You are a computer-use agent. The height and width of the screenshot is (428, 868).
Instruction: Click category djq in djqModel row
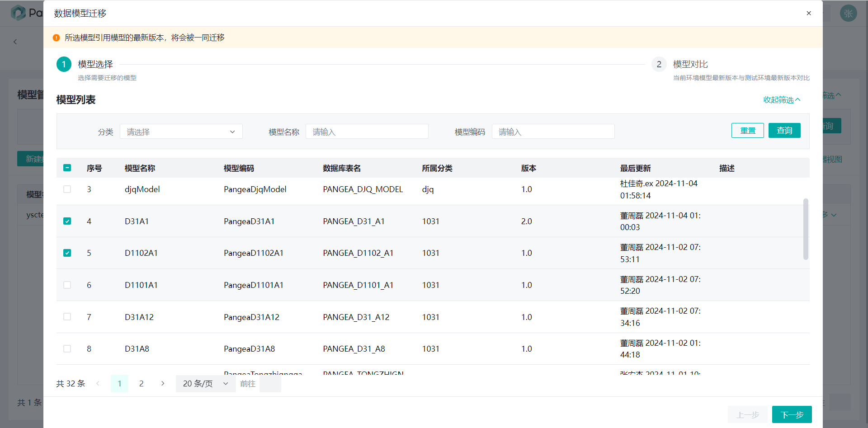(428, 189)
